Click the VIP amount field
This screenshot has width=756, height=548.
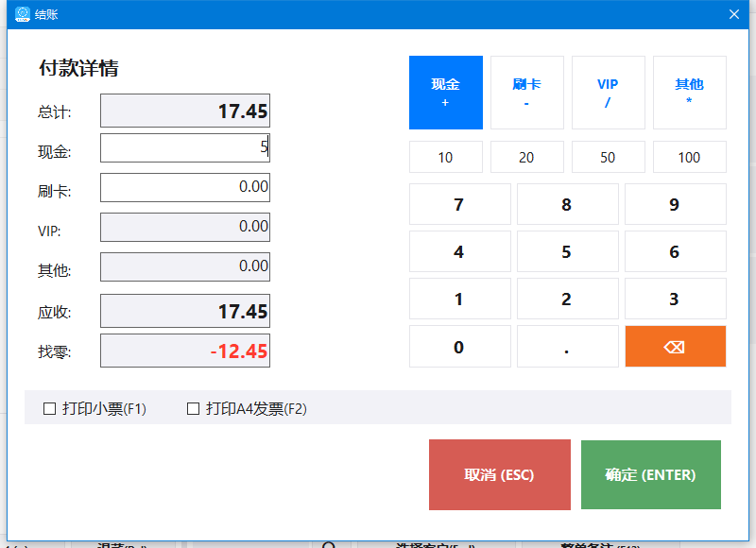coord(185,227)
